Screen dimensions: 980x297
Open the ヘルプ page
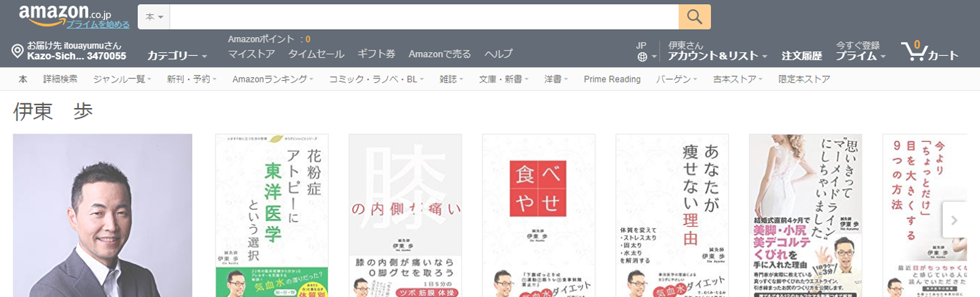coord(499,54)
